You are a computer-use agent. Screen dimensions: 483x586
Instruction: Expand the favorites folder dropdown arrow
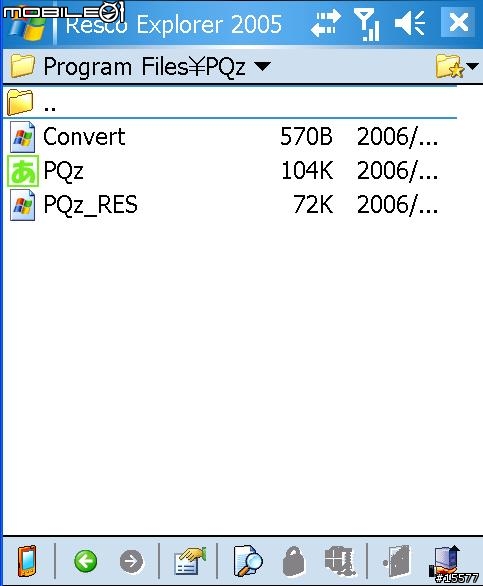473,66
